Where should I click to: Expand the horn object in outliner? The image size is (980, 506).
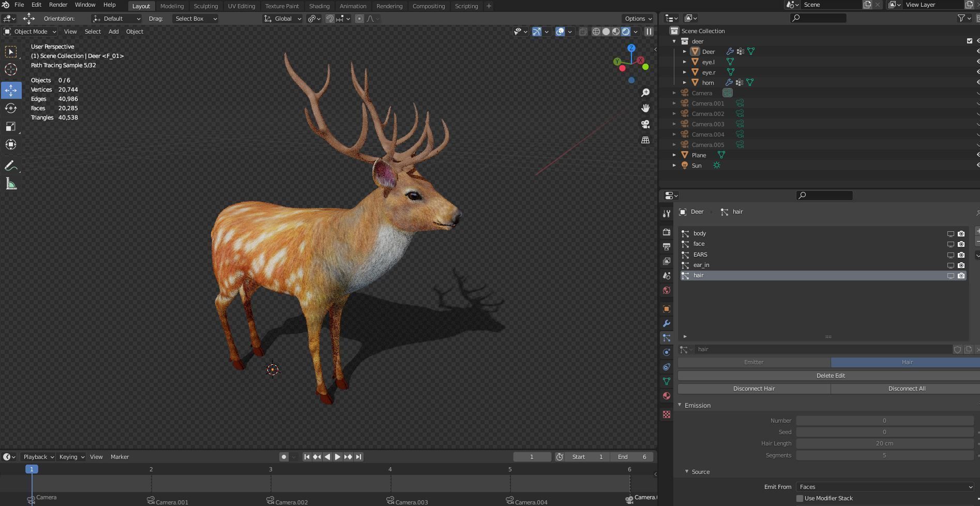pyautogui.click(x=684, y=83)
